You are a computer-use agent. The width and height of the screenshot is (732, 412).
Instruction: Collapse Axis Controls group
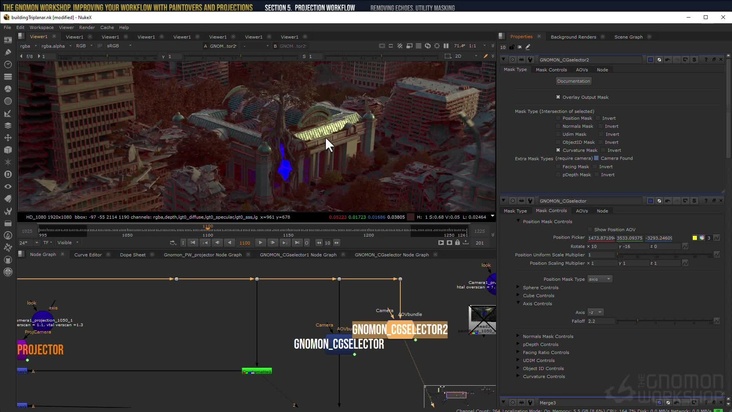518,303
